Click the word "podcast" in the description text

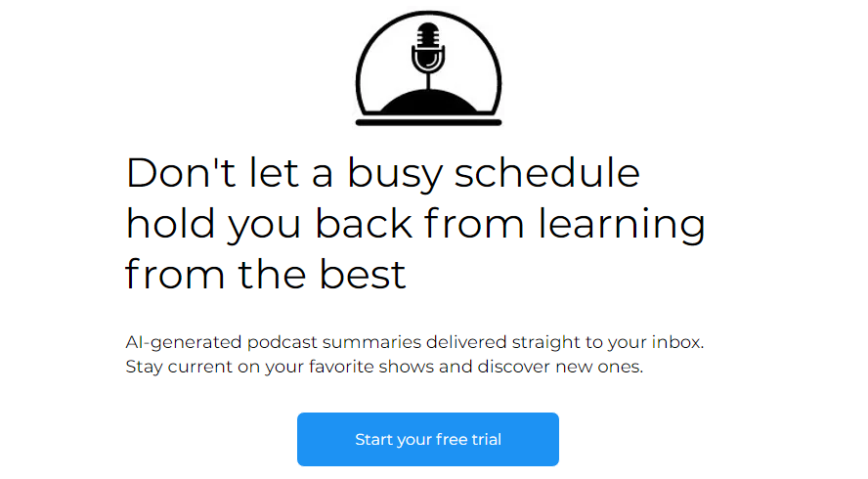pyautogui.click(x=282, y=343)
